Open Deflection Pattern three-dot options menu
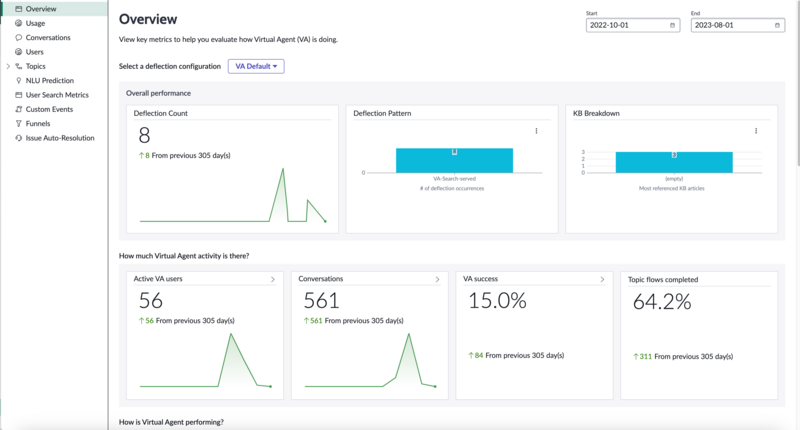 pyautogui.click(x=536, y=131)
